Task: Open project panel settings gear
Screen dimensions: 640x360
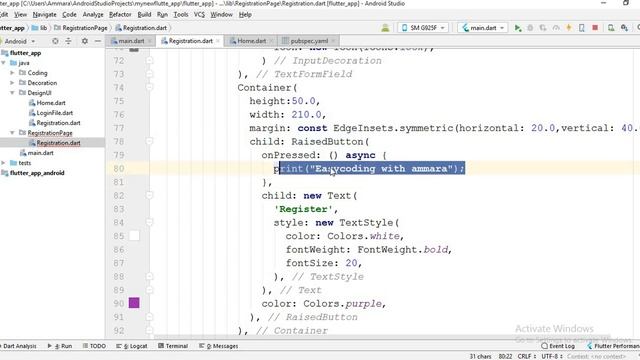Action: point(84,41)
